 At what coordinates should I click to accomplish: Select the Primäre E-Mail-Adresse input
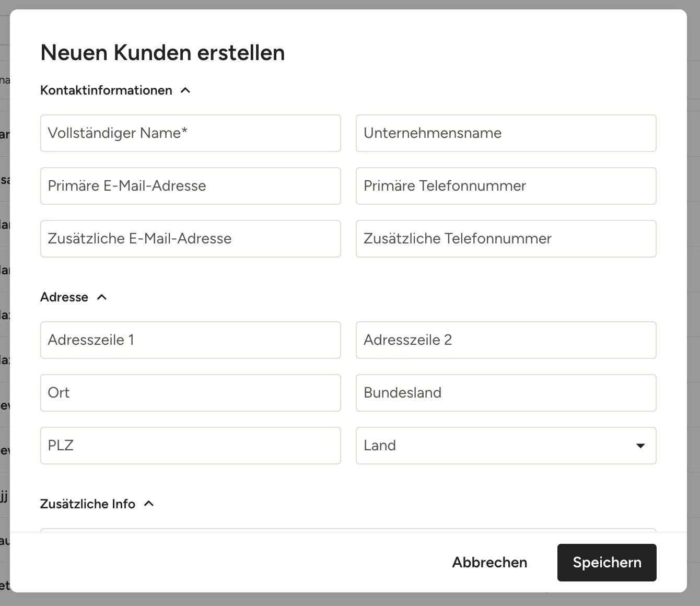coord(190,186)
